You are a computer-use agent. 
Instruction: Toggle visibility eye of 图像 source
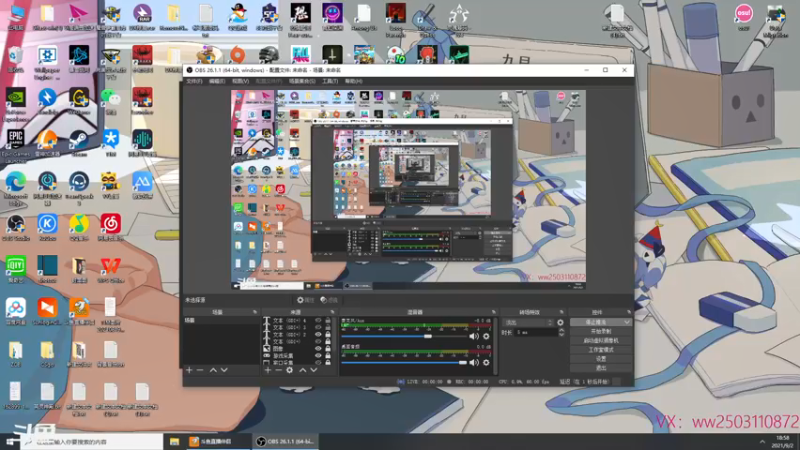(318, 348)
